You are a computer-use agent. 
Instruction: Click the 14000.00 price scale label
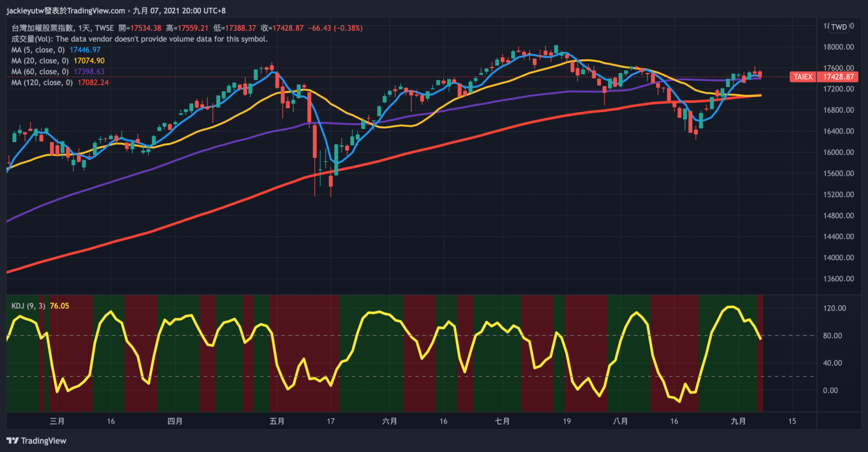(838, 258)
